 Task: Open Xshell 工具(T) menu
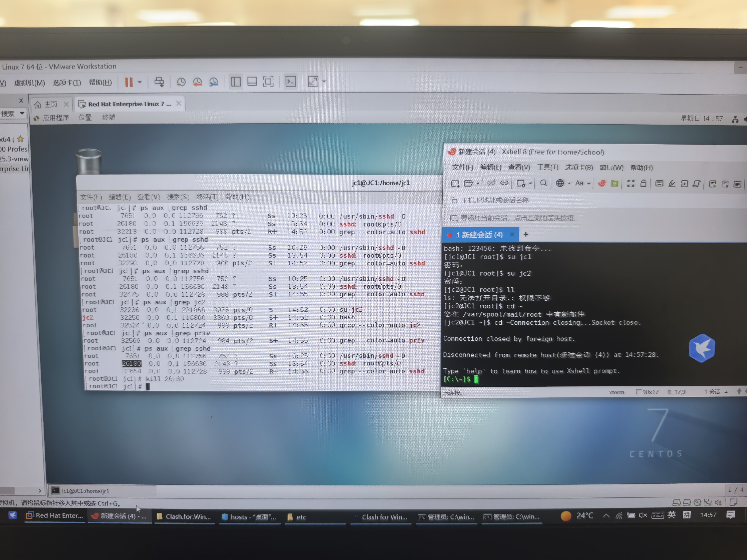coord(547,167)
